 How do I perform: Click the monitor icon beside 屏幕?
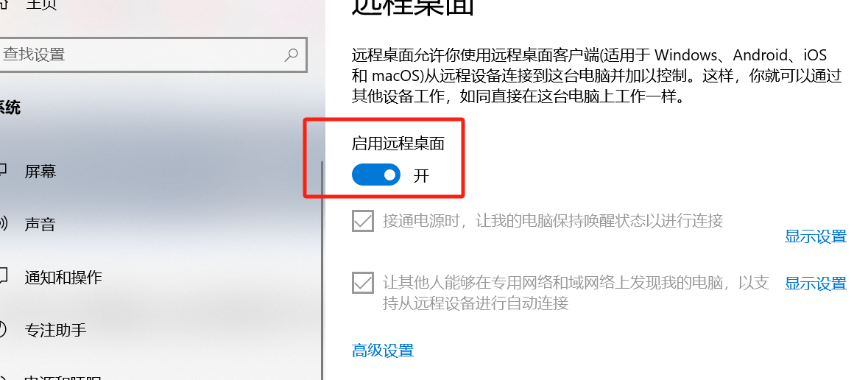[3, 171]
